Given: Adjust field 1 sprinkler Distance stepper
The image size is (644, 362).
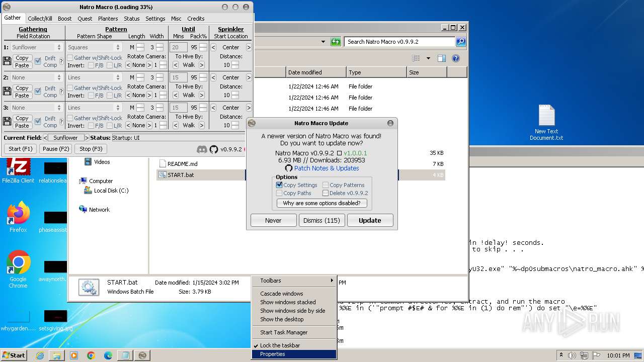Looking at the screenshot, I should tap(234, 65).
